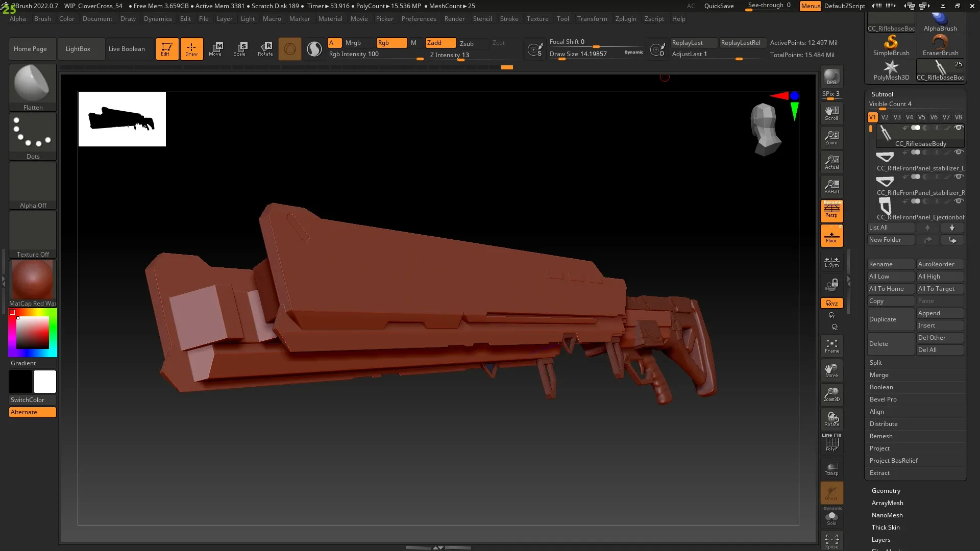Image resolution: width=980 pixels, height=551 pixels.
Task: Click the AAHalf icon on the right shelf
Action: [x=831, y=187]
